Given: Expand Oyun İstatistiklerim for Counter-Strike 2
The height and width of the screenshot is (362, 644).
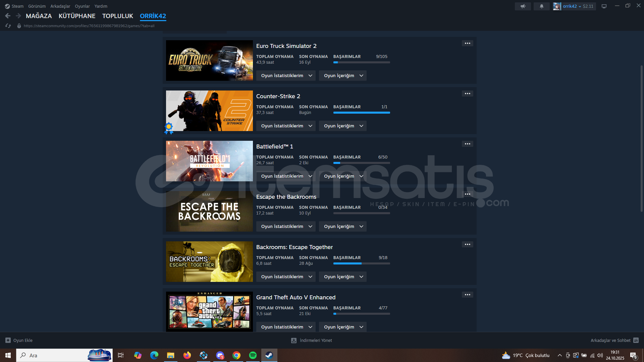Looking at the screenshot, I should 286,126.
